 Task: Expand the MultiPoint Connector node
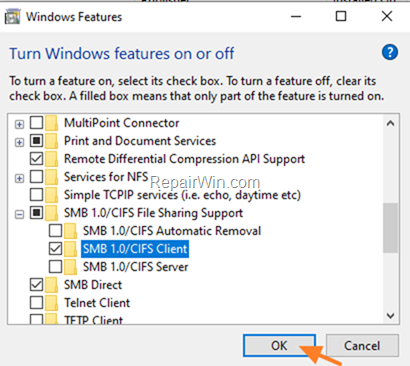point(19,125)
